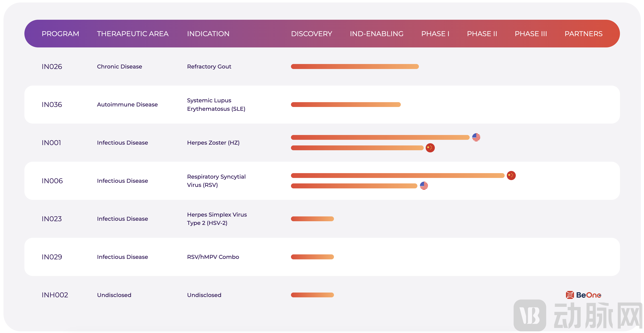Screen dimensions: 644x333
Task: Click the US flag icon on the IN006 row
Action: pyautogui.click(x=424, y=186)
